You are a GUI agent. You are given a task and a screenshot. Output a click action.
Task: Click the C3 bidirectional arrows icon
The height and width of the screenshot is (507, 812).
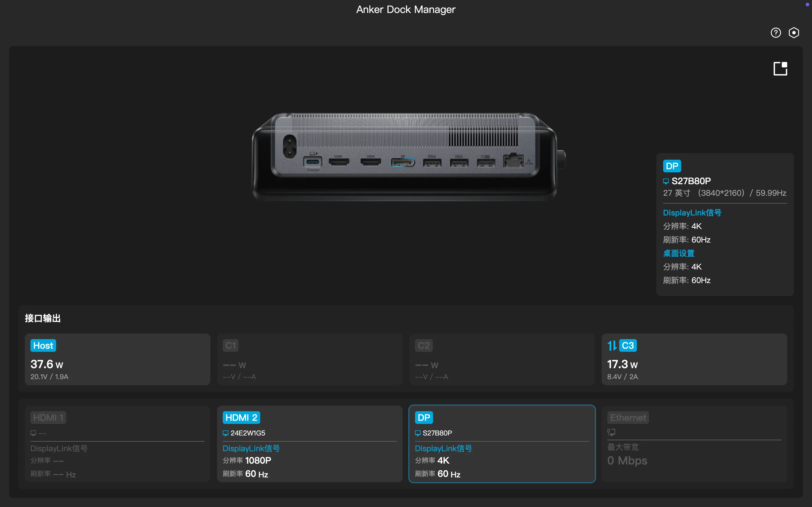point(612,345)
